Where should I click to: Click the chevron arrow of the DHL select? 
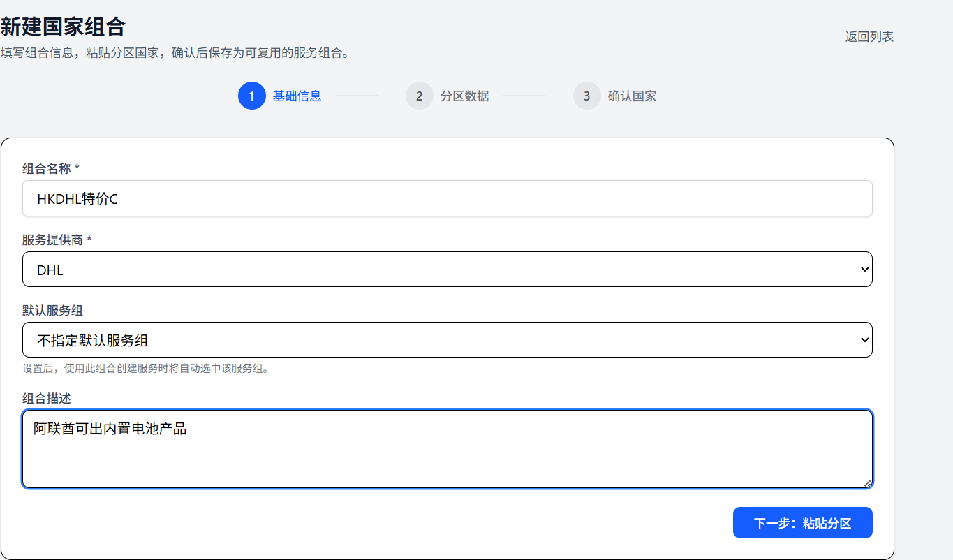pyautogui.click(x=864, y=270)
